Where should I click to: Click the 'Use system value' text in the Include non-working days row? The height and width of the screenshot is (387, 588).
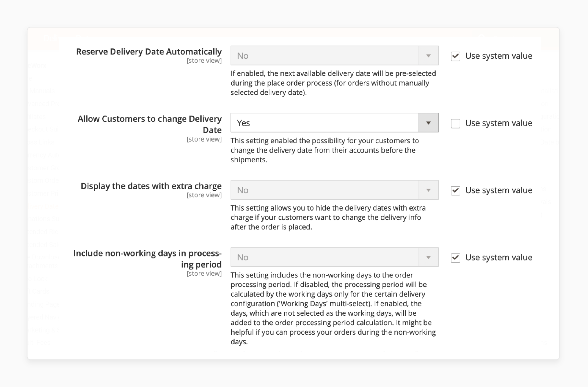[499, 258]
